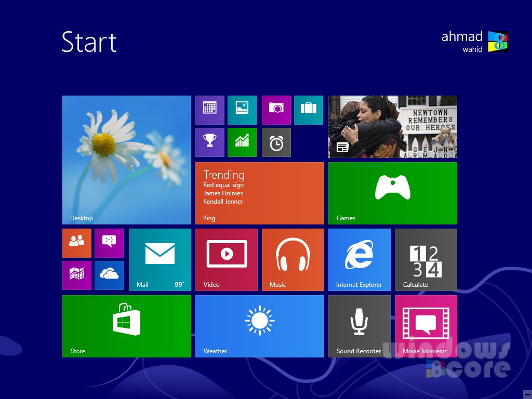The height and width of the screenshot is (399, 532).
Task: Open the Store tile
Action: (x=127, y=326)
